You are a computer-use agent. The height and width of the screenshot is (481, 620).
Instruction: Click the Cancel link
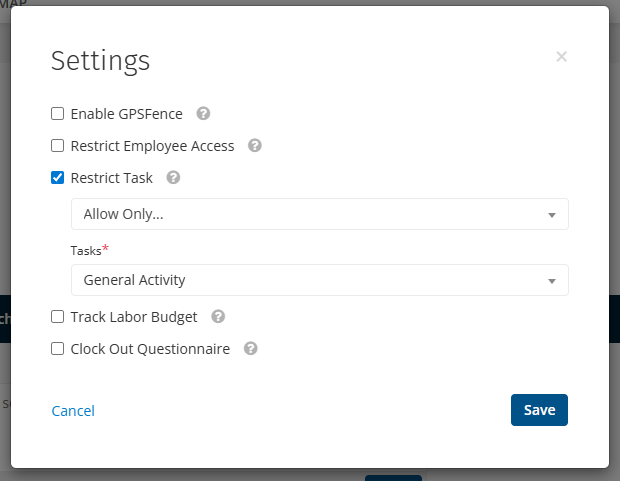coord(73,411)
